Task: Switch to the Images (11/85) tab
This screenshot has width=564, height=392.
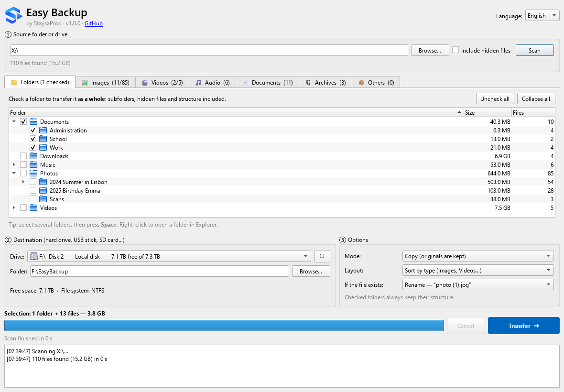Action: coord(105,82)
